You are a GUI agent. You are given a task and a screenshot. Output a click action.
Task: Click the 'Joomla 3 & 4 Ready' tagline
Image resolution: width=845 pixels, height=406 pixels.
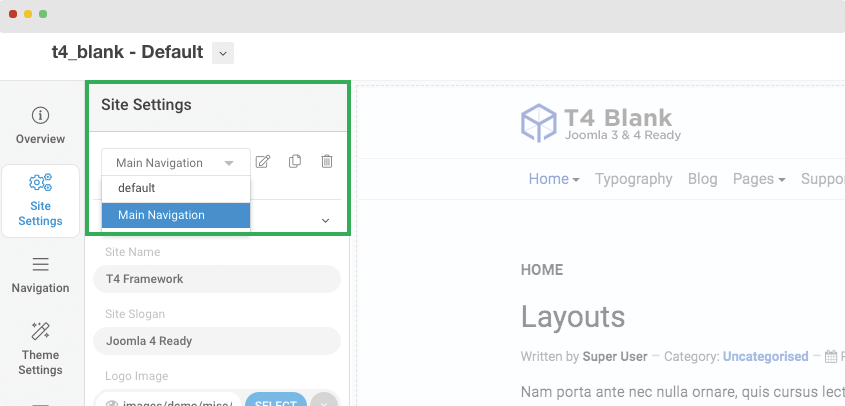pyautogui.click(x=622, y=135)
